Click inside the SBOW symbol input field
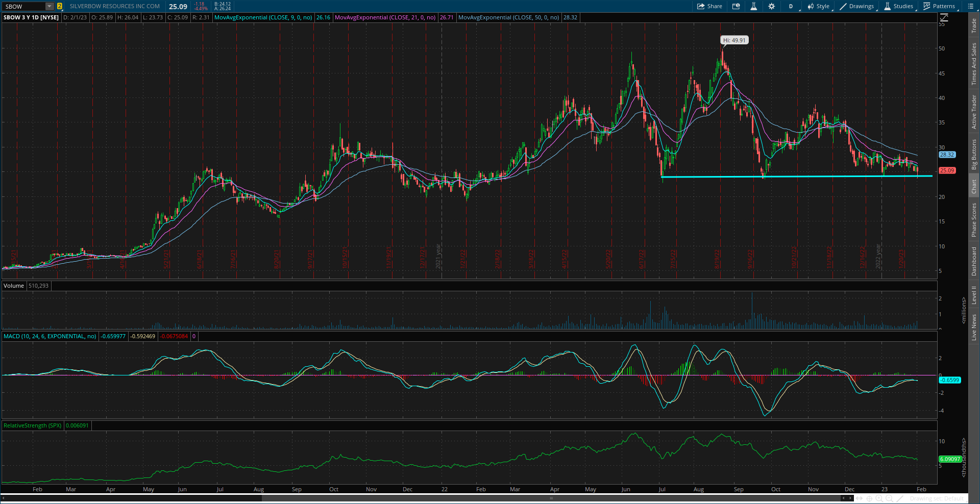Image resolution: width=980 pixels, height=504 pixels. (x=23, y=6)
